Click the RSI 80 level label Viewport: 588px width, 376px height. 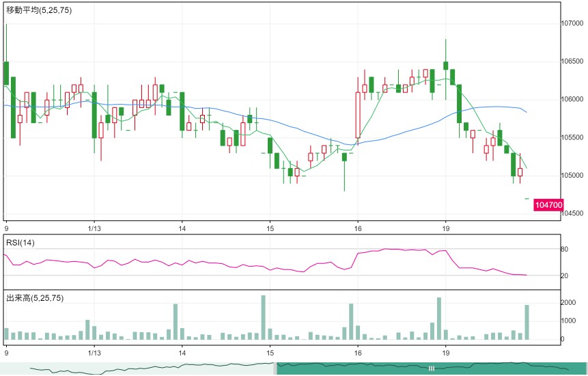pos(564,249)
